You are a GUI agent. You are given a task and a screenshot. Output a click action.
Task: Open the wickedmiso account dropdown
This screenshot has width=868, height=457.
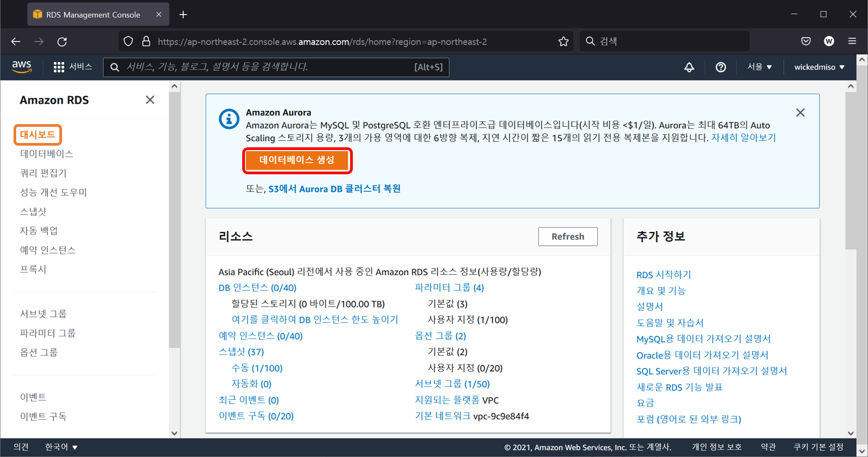[x=819, y=67]
